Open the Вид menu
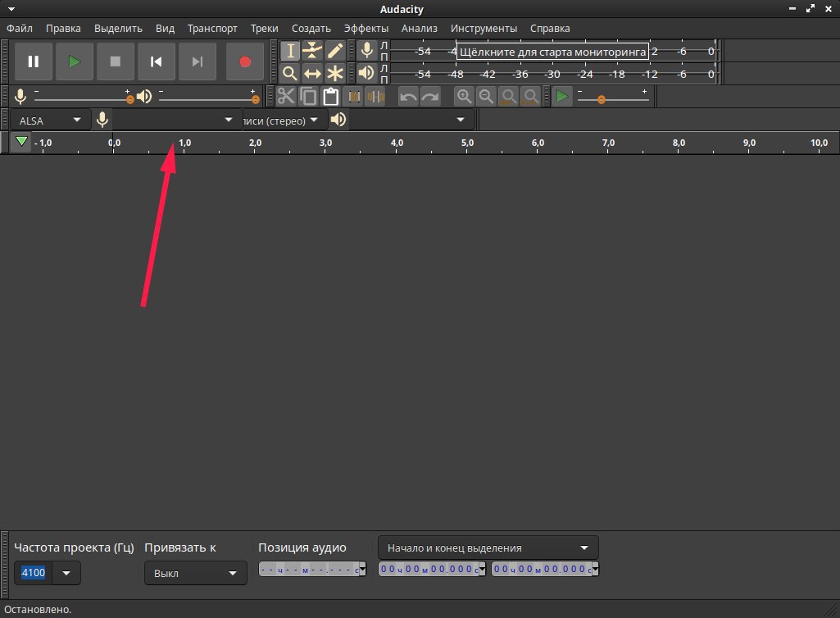Viewport: 840px width, 618px height. click(x=165, y=29)
